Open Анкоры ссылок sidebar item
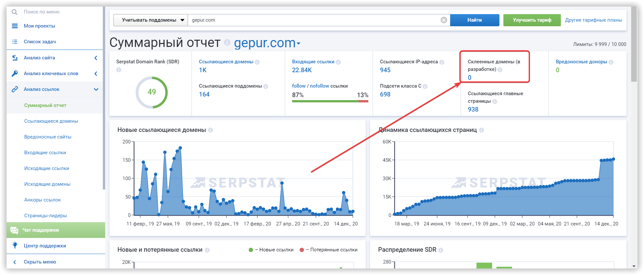Viewport: 644px width, 275px height. pos(42,200)
